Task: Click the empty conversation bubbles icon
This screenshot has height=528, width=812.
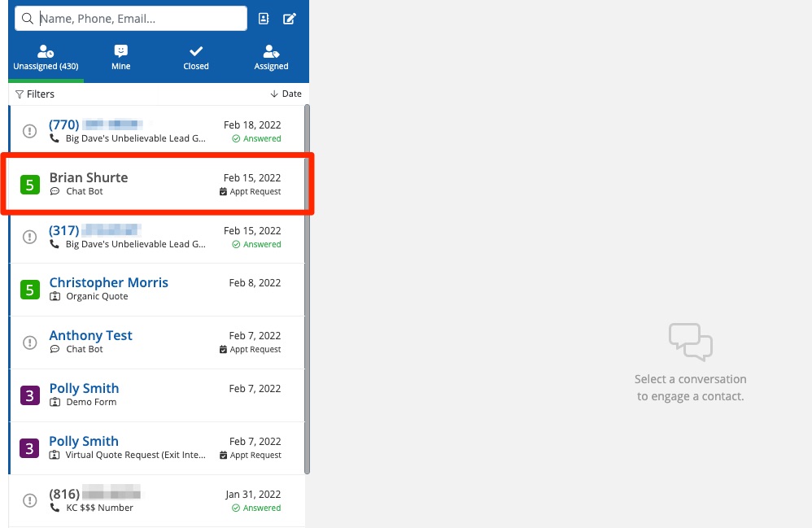Action: tap(690, 343)
